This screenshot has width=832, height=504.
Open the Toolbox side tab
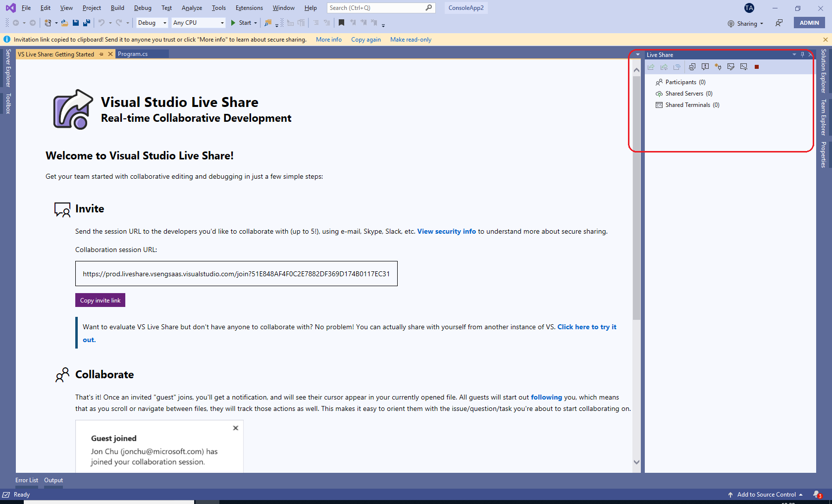[8, 104]
